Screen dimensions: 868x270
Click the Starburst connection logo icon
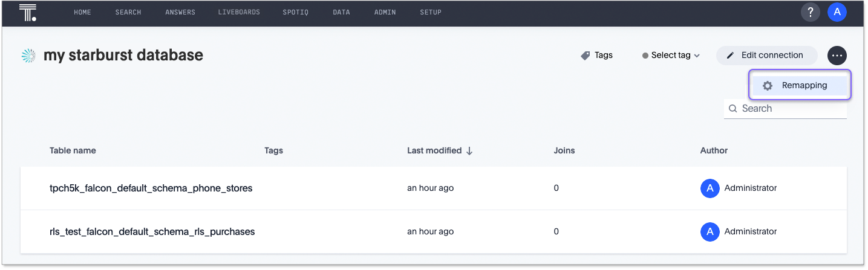coord(28,56)
